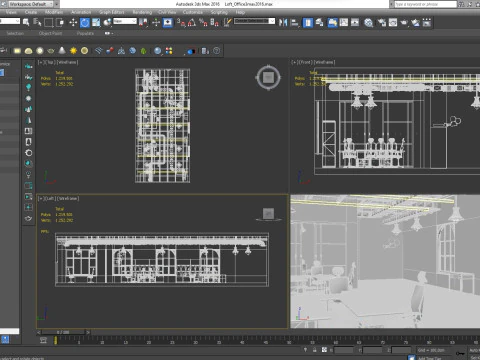Toggle the 3D Snaps button
This screenshot has height=360, width=480.
tap(181, 23)
